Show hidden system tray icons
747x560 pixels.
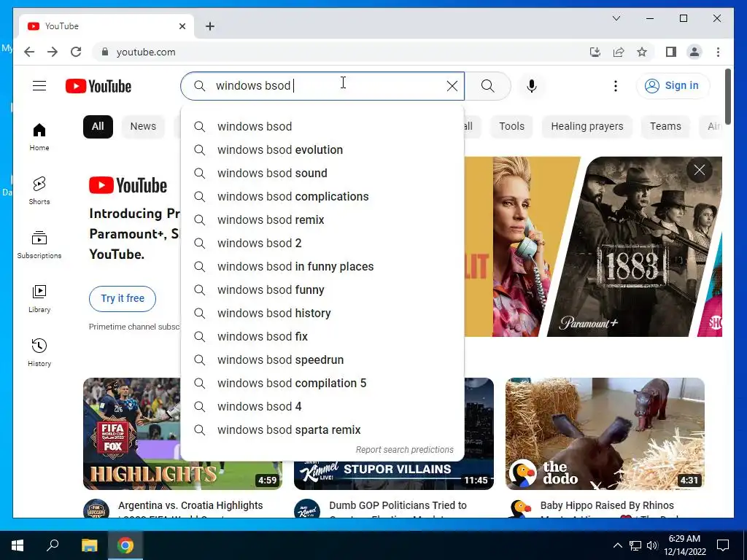[x=617, y=545]
